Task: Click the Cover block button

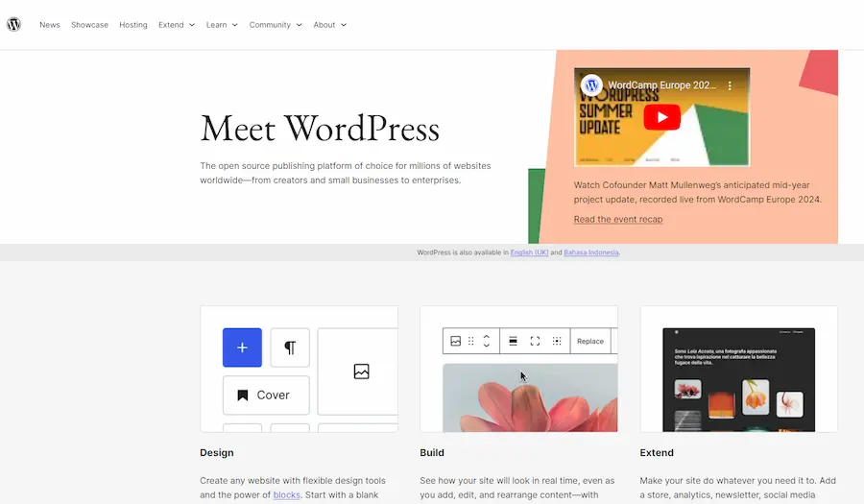Action: tap(266, 395)
